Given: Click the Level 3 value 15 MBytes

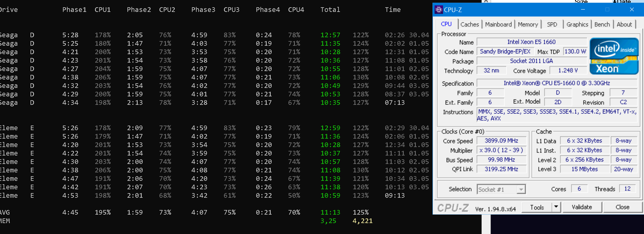Looking at the screenshot, I should 584,169.
